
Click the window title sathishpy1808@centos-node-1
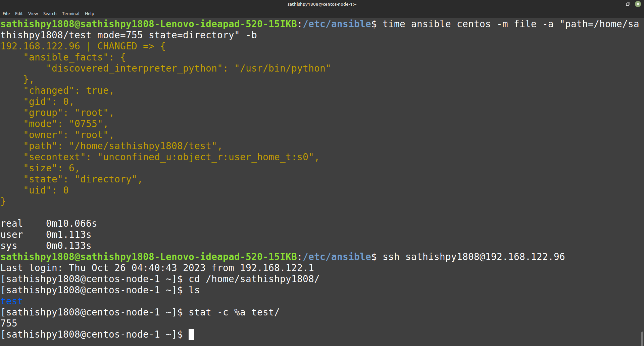322,4
